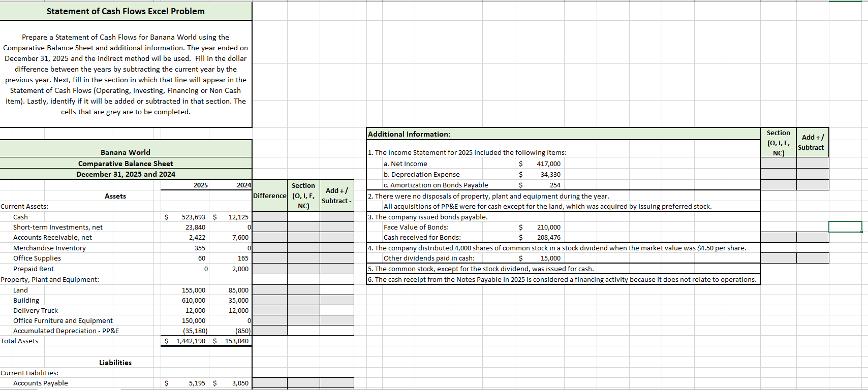868x390 pixels.
Task: Select grey Section cell beside Cash received for Bonds
Action: [778, 237]
